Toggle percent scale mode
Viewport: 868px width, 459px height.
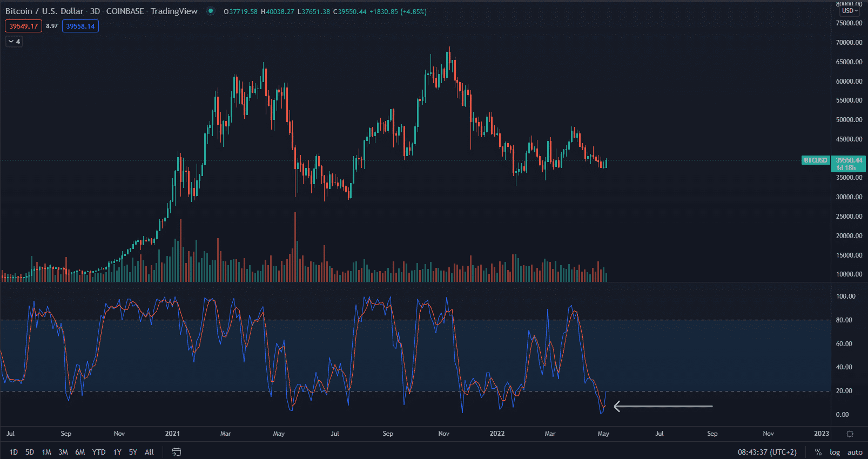pyautogui.click(x=818, y=452)
